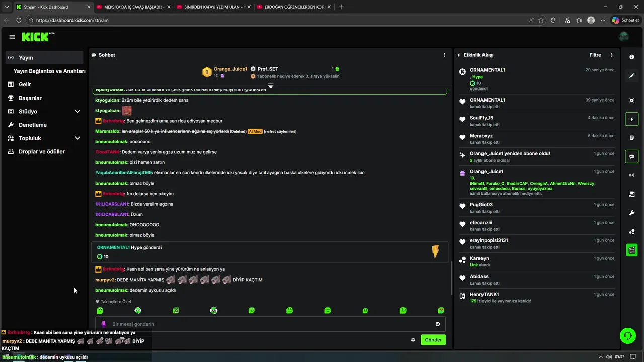Open the Etkinlik Akışı three-dot menu
644x362 pixels.
coord(612,55)
